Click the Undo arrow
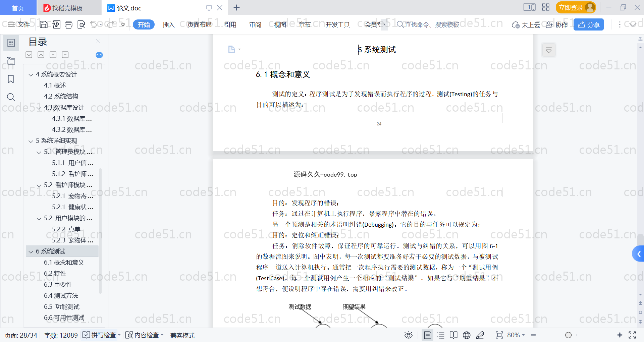This screenshot has width=644, height=342. click(94, 24)
